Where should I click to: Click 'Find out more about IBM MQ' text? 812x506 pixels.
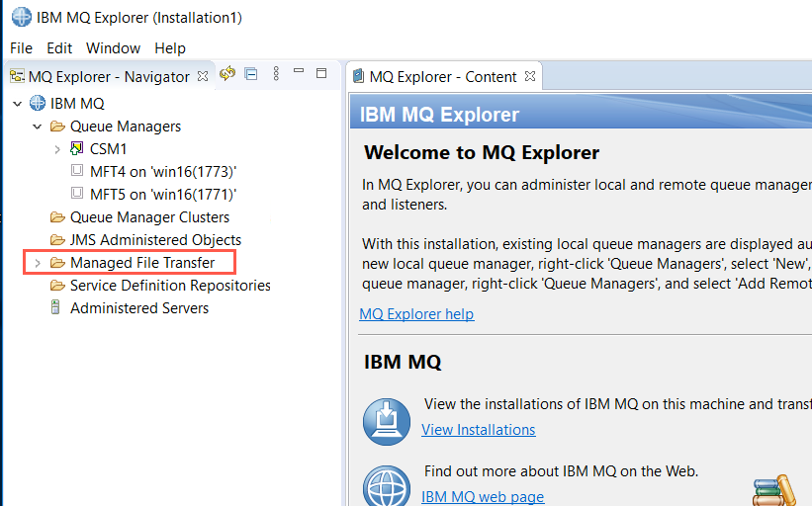click(x=561, y=470)
